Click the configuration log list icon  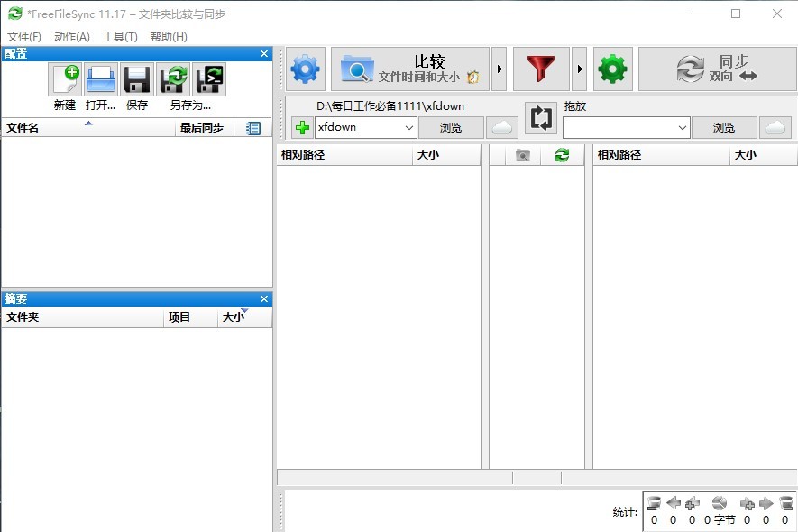[x=253, y=128]
